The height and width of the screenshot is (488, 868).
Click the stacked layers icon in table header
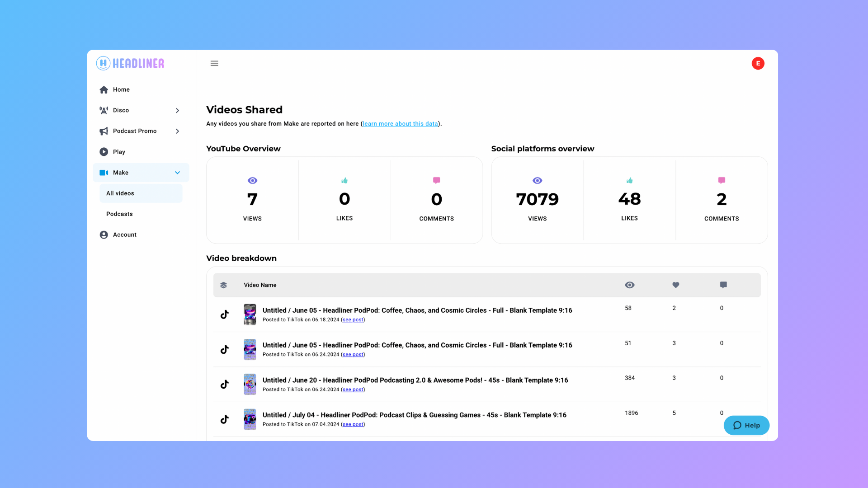click(223, 285)
